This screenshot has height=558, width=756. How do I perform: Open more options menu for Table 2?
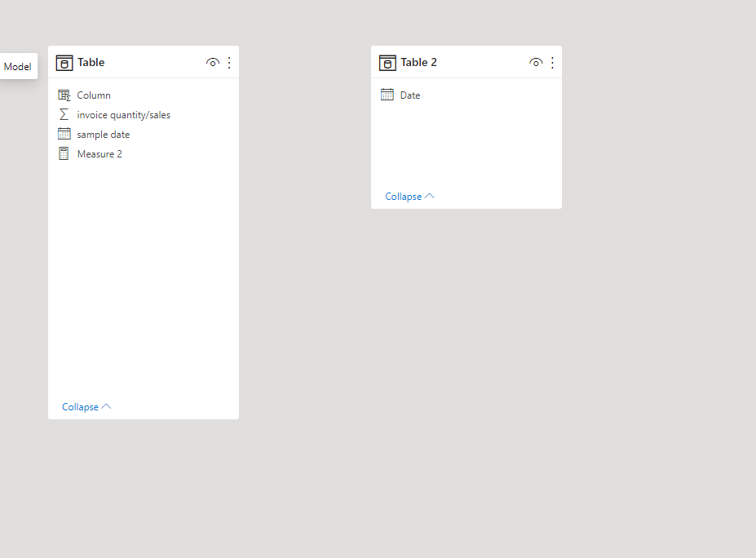coord(552,63)
